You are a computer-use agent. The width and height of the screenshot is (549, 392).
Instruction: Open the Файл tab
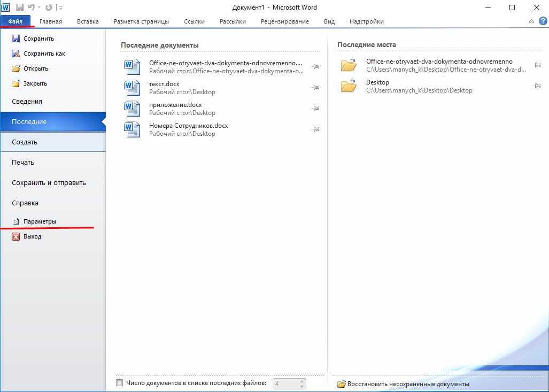coord(15,21)
